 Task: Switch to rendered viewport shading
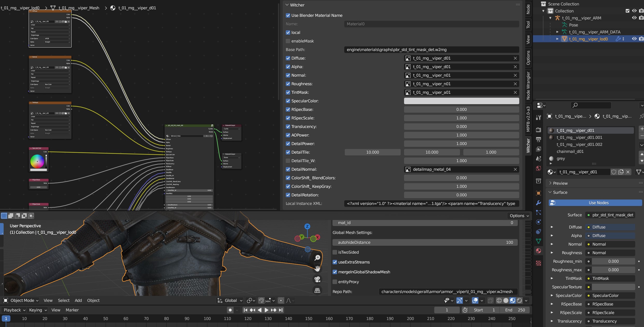point(519,300)
